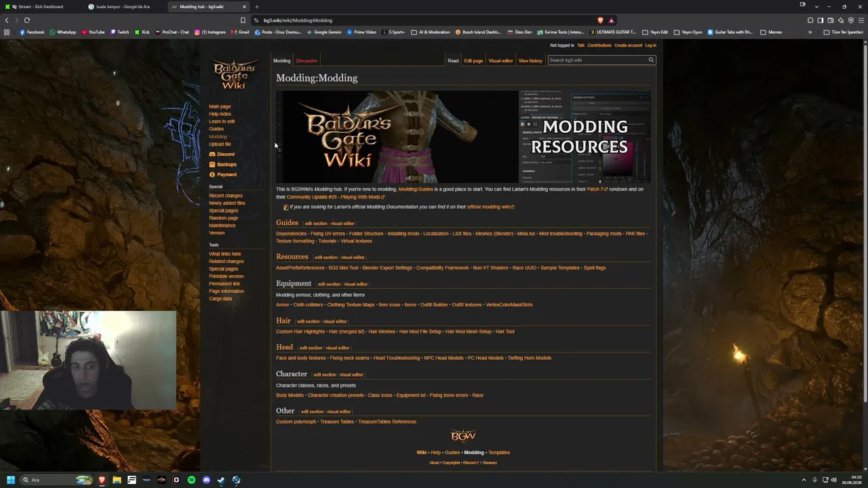
Task: Open the Random page sidebar link
Action: pyautogui.click(x=223, y=218)
